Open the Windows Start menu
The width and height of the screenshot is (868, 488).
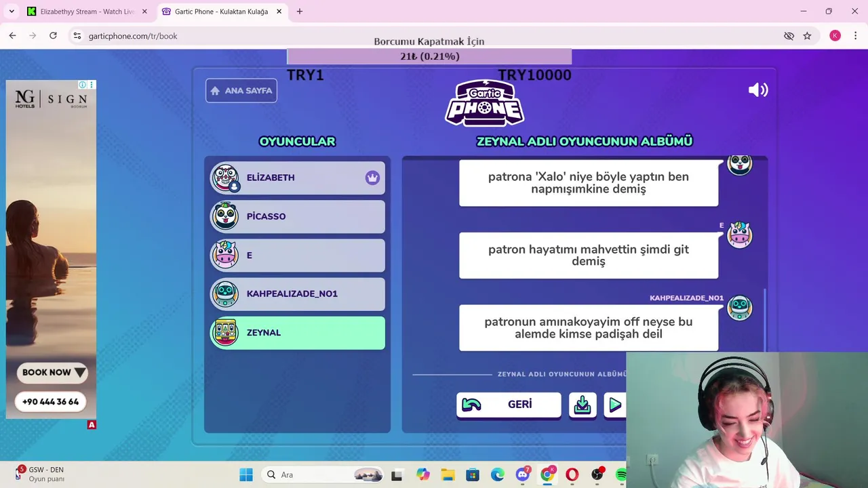tap(246, 475)
